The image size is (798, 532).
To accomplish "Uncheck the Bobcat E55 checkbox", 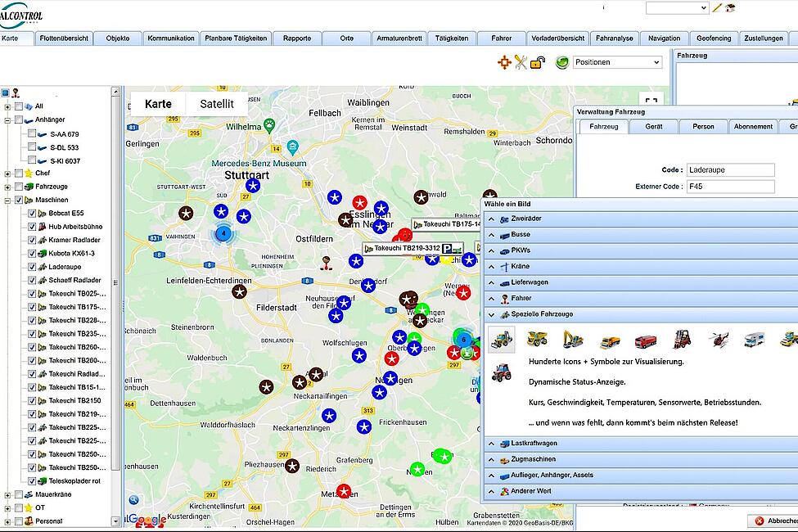I will [32, 214].
